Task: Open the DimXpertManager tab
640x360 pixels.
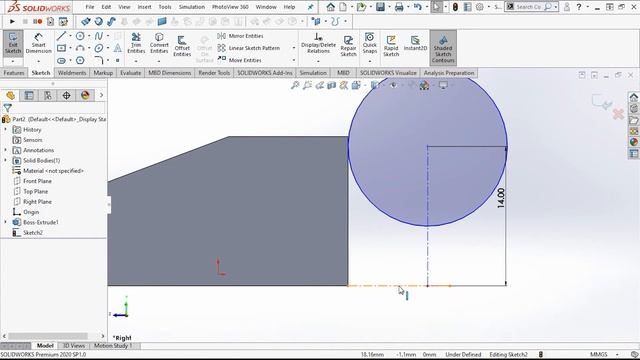Action: (x=67, y=96)
